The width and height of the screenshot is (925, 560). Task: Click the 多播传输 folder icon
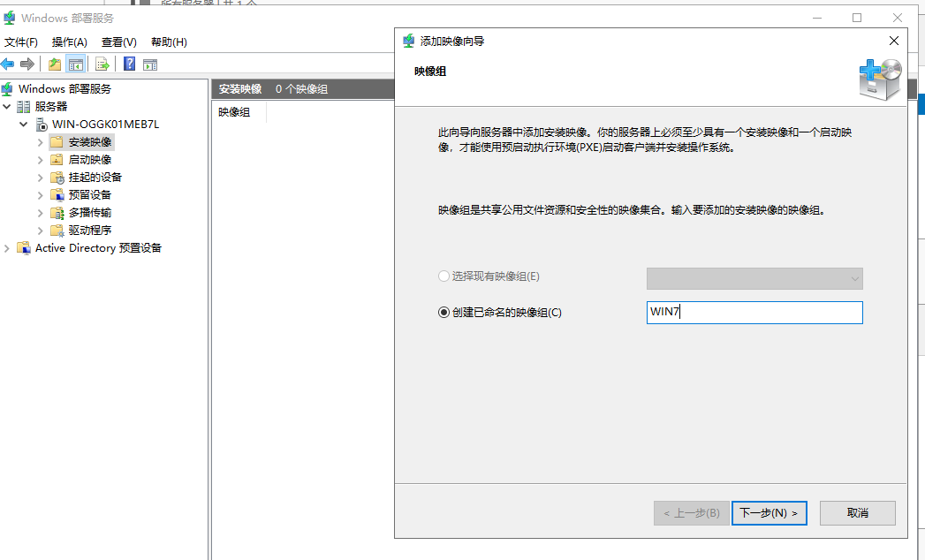pos(57,213)
